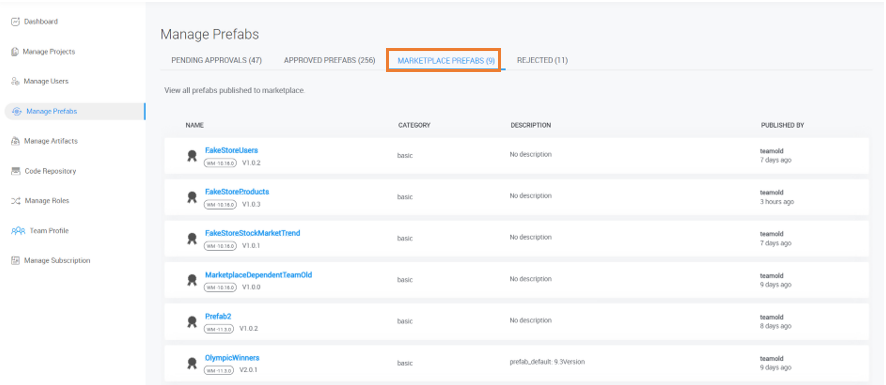This screenshot has width=886, height=385.
Task: Open the FakeStoreStockMarketTrend prefab link
Action: (253, 233)
